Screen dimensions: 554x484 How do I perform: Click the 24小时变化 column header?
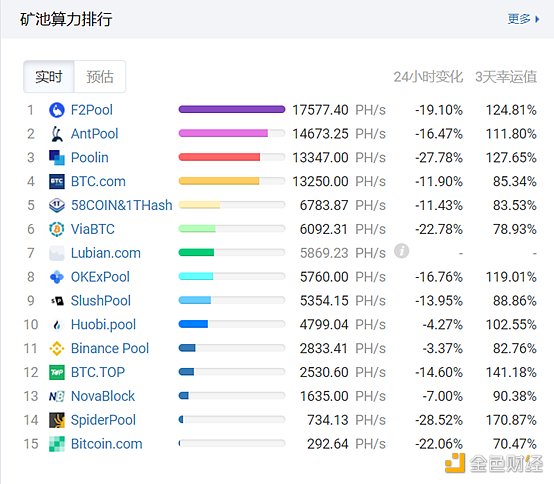[x=428, y=77]
